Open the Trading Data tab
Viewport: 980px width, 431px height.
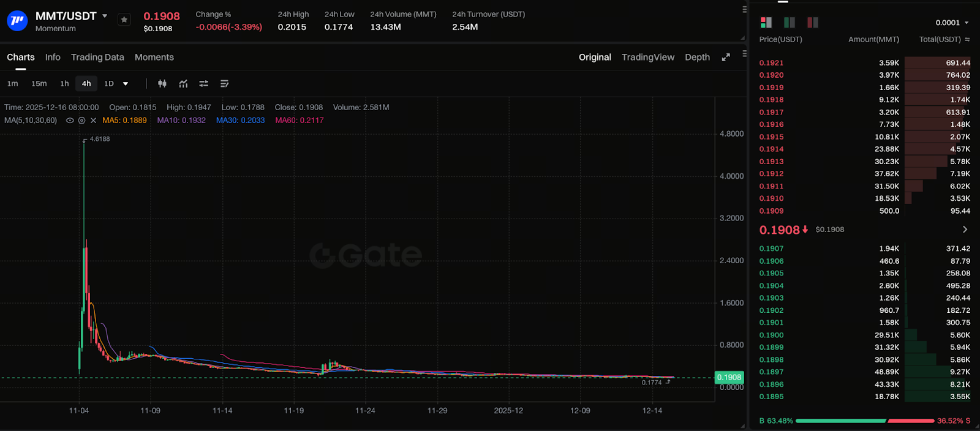point(97,57)
